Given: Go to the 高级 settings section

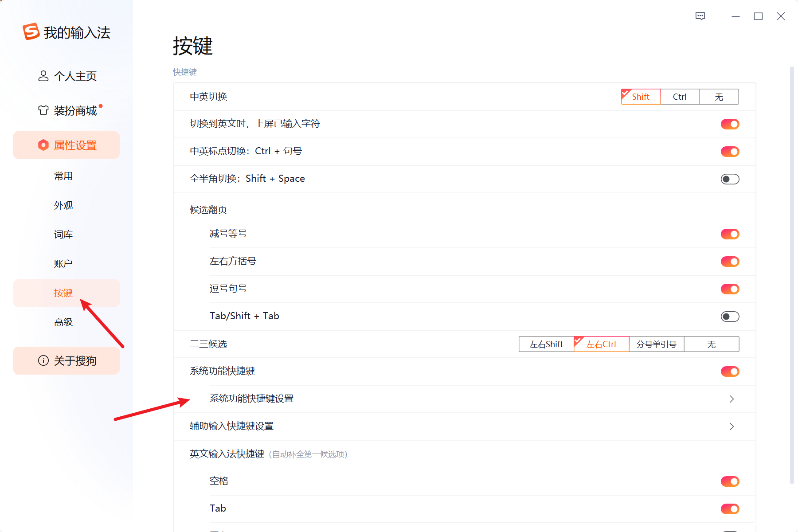Looking at the screenshot, I should (63, 322).
